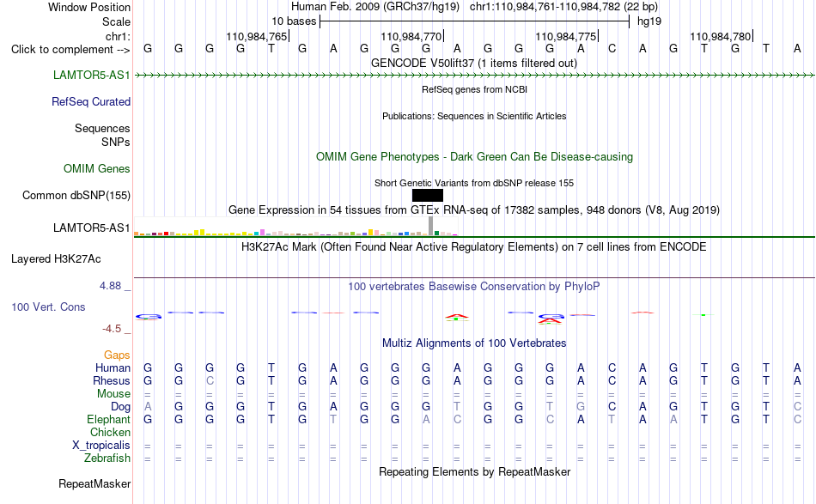This screenshot has height=504, width=816.
Task: Click position marker 110,984,770
Action: (x=411, y=36)
